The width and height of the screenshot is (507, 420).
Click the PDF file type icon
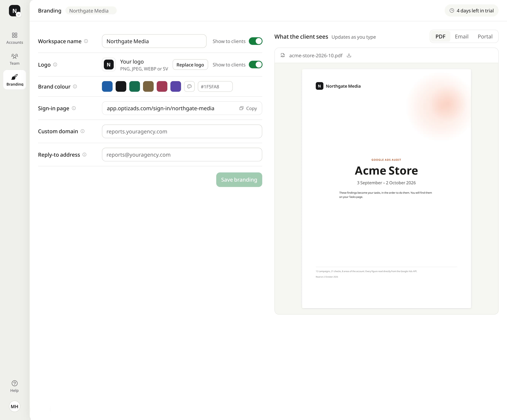tap(283, 55)
